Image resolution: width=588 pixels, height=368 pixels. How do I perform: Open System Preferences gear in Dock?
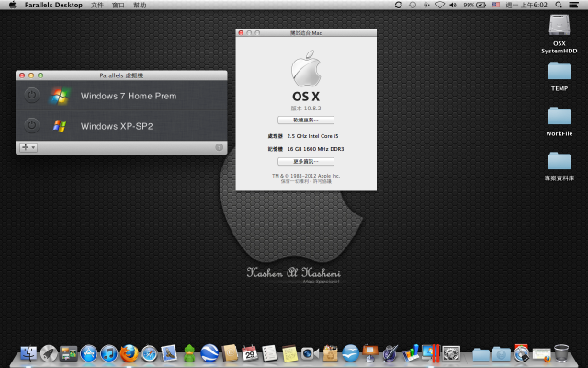pyautogui.click(x=451, y=353)
